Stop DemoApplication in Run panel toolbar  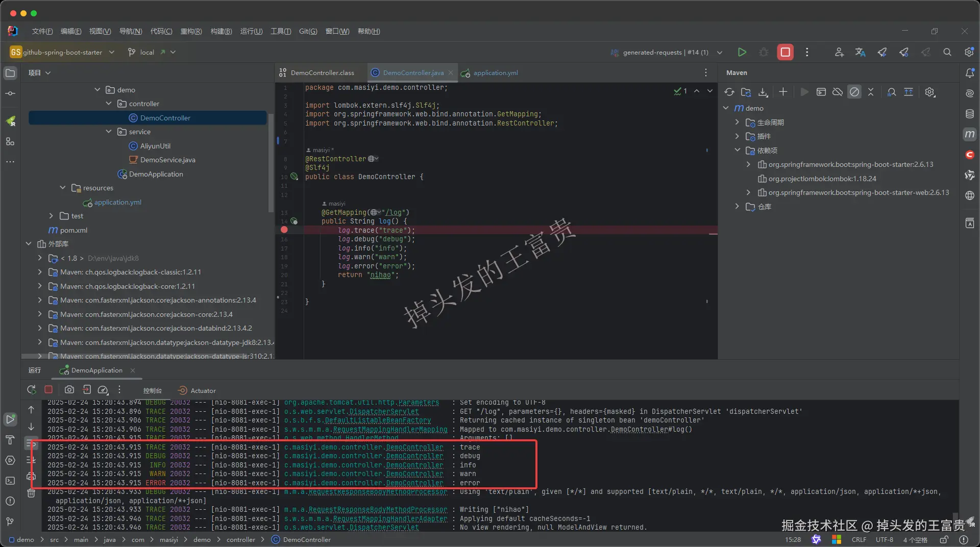pos(48,390)
